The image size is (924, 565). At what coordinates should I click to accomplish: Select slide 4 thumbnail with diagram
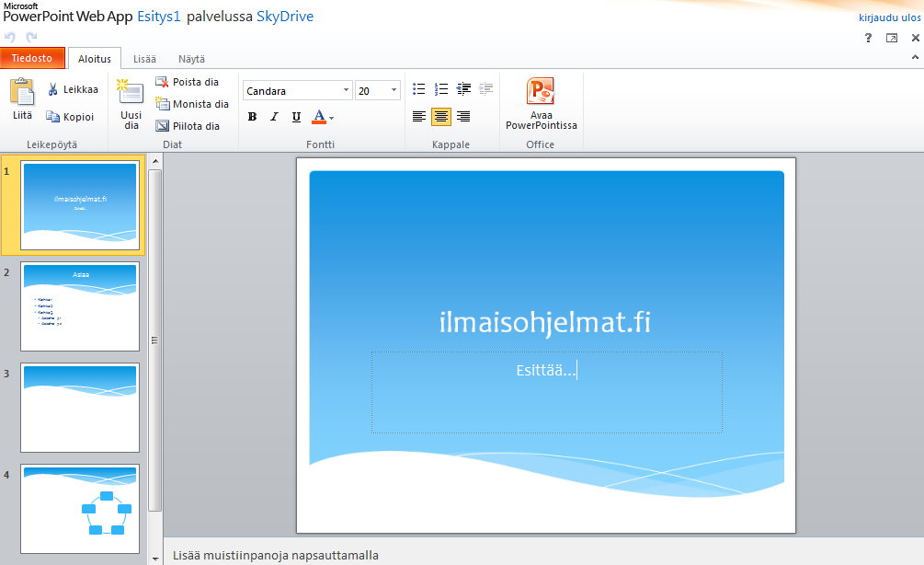tap(80, 509)
